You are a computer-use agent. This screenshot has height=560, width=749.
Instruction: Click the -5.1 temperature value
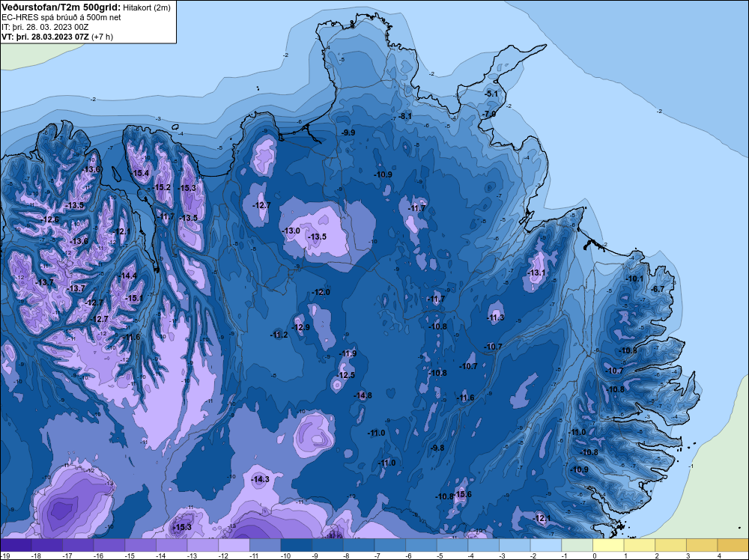(x=491, y=94)
